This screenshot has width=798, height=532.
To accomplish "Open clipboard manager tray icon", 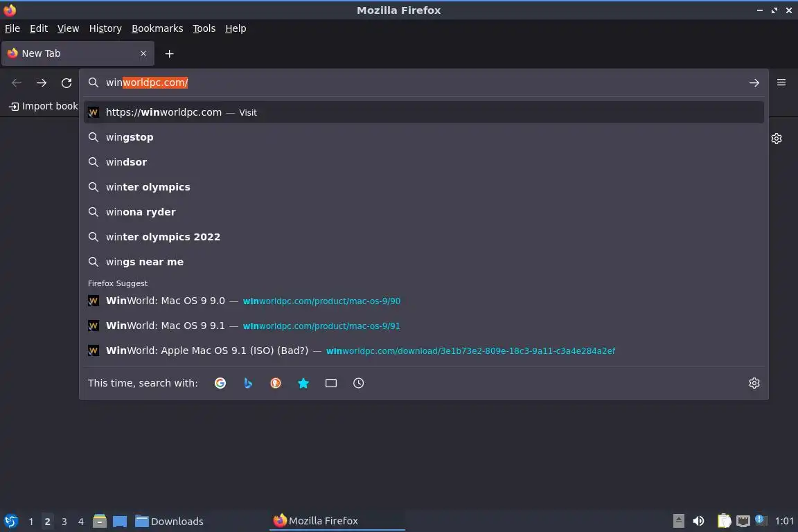I will (724, 521).
